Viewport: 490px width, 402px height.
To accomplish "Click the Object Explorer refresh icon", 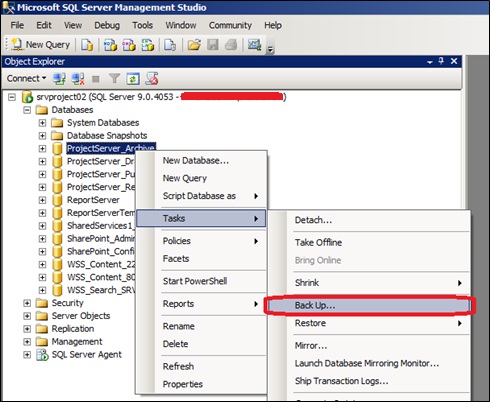I will click(x=133, y=79).
